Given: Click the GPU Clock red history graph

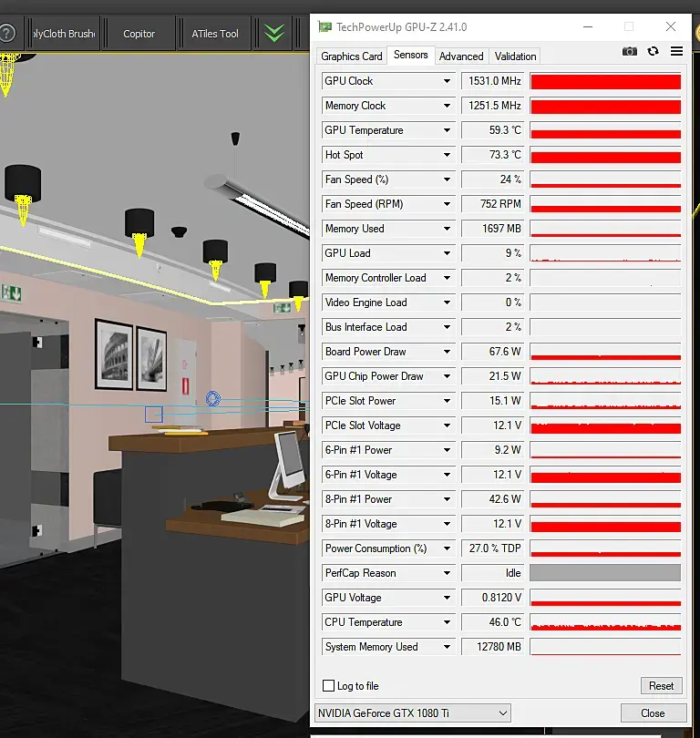Looking at the screenshot, I should [x=605, y=81].
